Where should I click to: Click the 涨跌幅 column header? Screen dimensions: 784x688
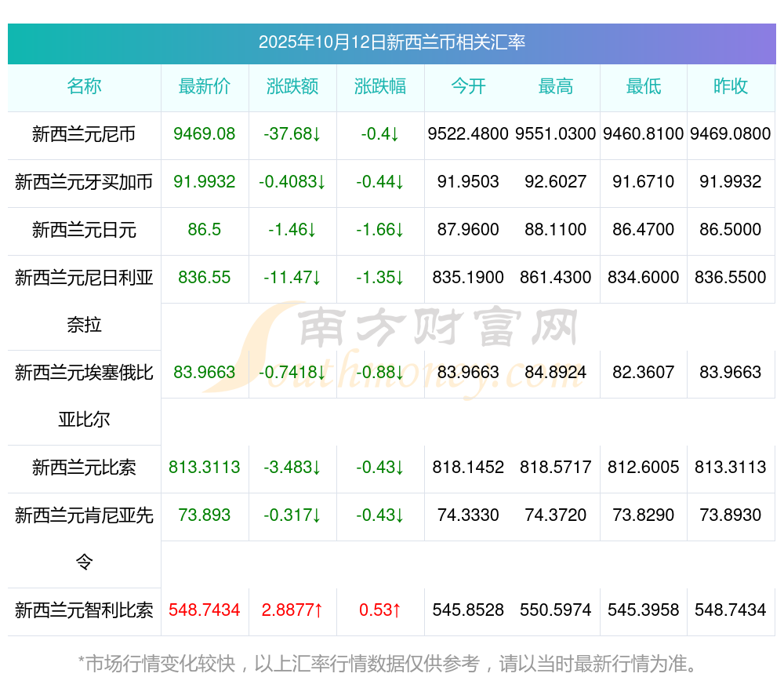[380, 86]
